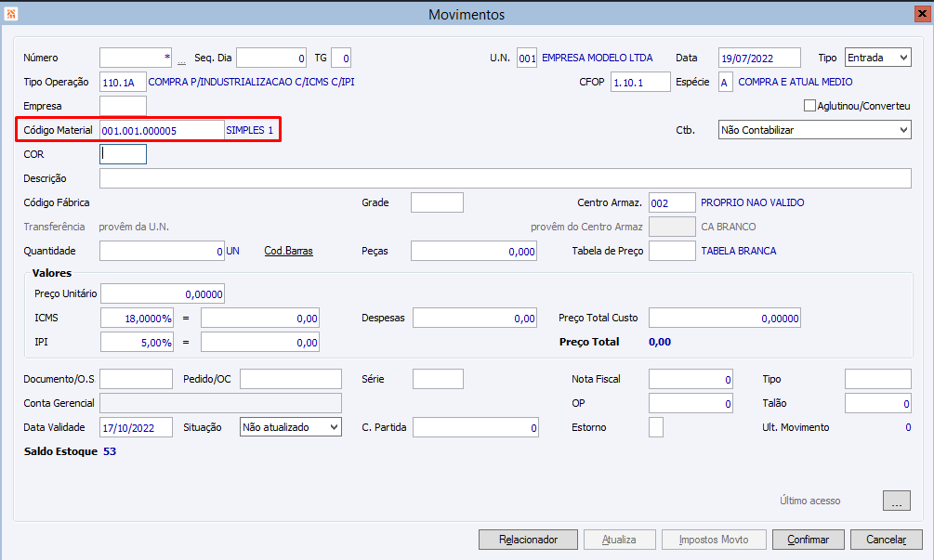The width and height of the screenshot is (934, 560).
Task: Click the Peças field
Action: [474, 251]
